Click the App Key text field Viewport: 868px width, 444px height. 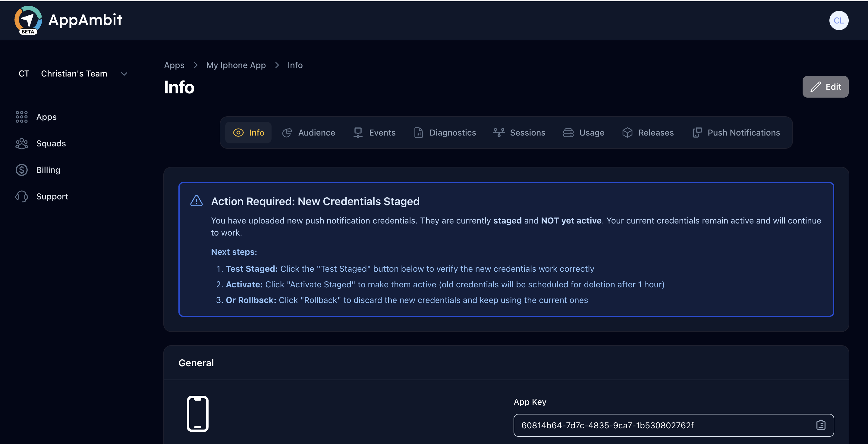pos(660,425)
